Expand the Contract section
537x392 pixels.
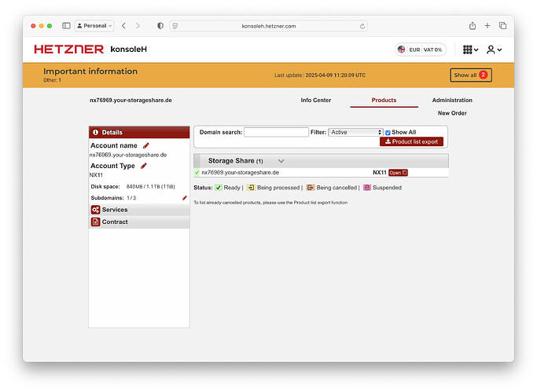(139, 222)
